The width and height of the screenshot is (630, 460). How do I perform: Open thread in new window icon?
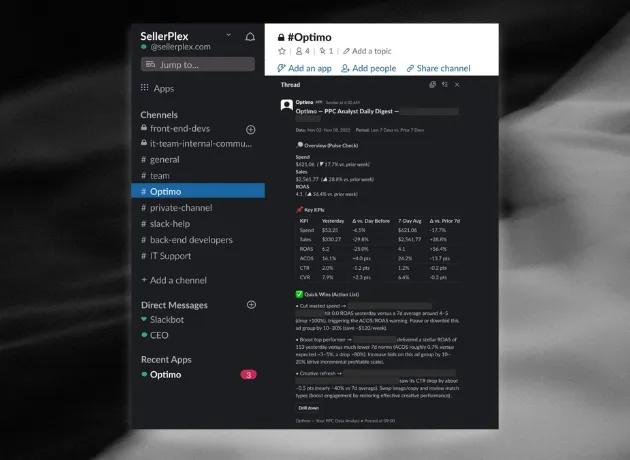coord(432,85)
